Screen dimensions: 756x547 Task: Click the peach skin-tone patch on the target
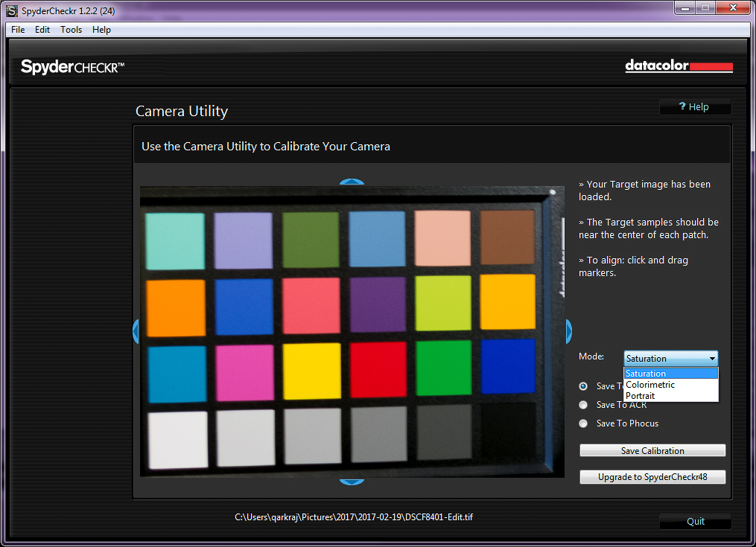coord(442,238)
